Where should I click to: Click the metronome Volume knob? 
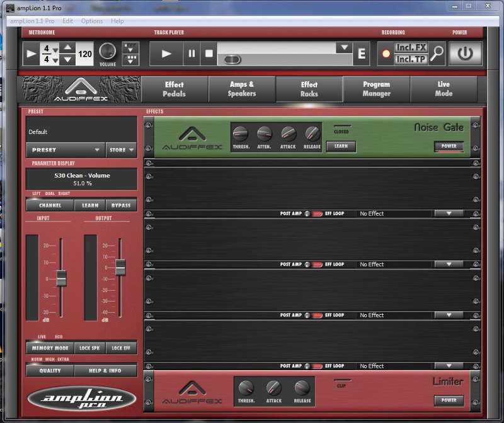coord(107,52)
